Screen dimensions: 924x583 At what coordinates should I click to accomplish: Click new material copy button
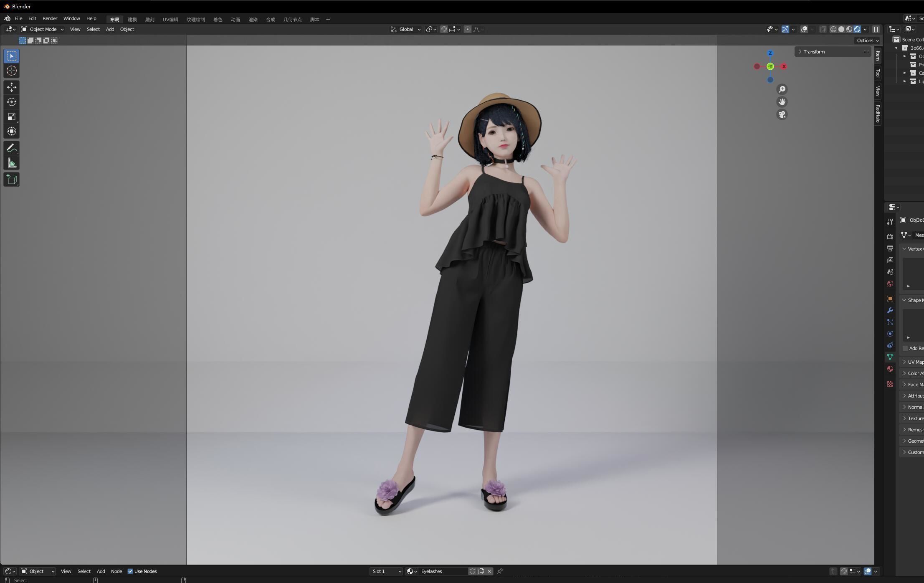(481, 571)
